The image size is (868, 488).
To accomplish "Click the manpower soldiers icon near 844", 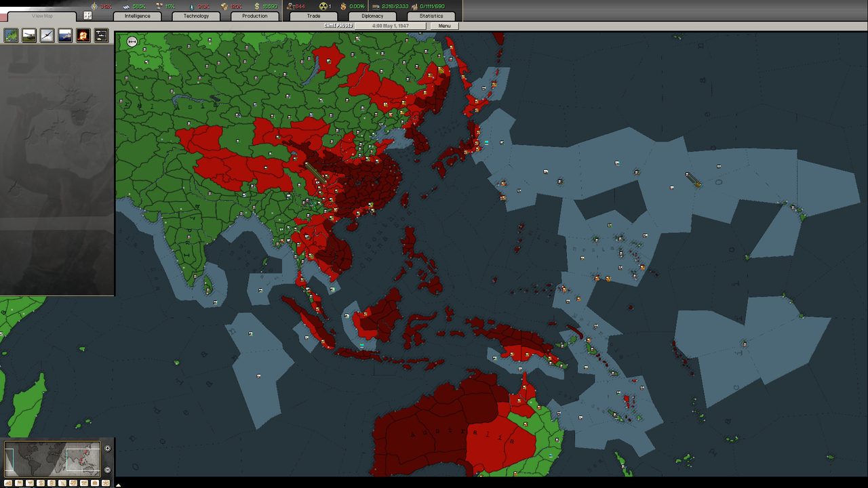I will (291, 6).
